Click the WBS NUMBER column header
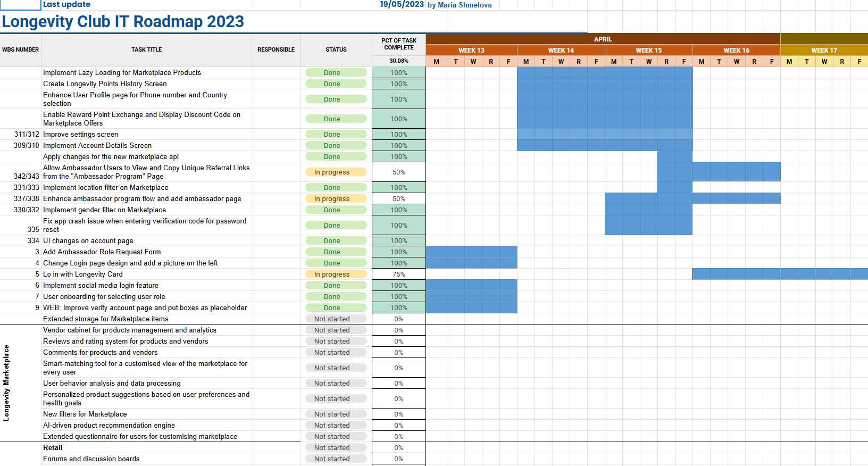 tap(20, 50)
